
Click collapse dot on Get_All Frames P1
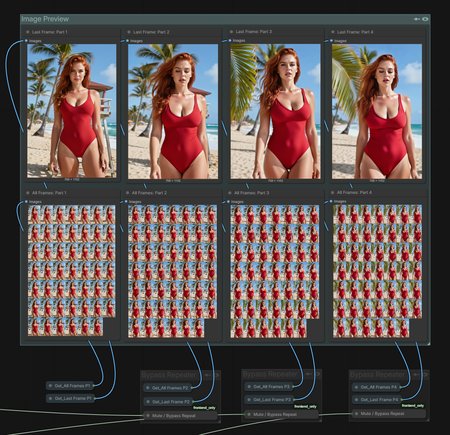pyautogui.click(x=50, y=386)
